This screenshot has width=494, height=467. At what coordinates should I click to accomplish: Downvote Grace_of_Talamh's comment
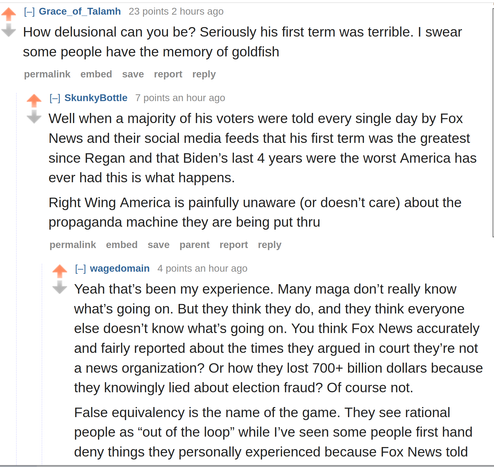pos(9,30)
